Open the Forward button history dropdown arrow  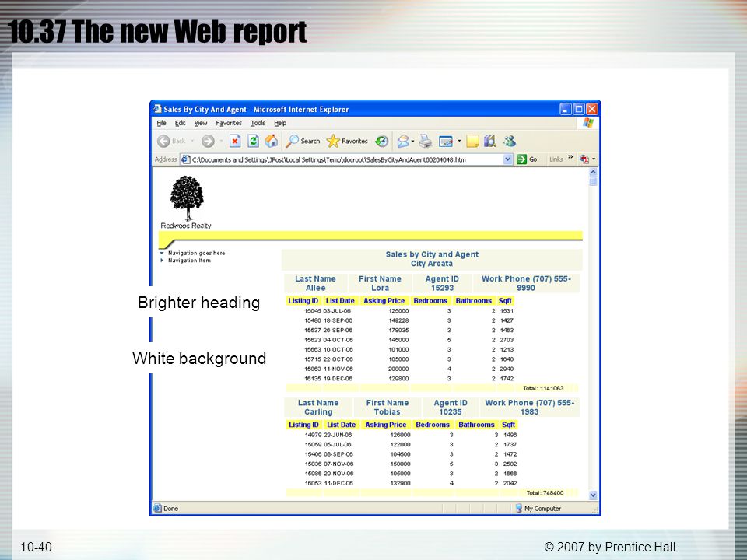tap(221, 141)
